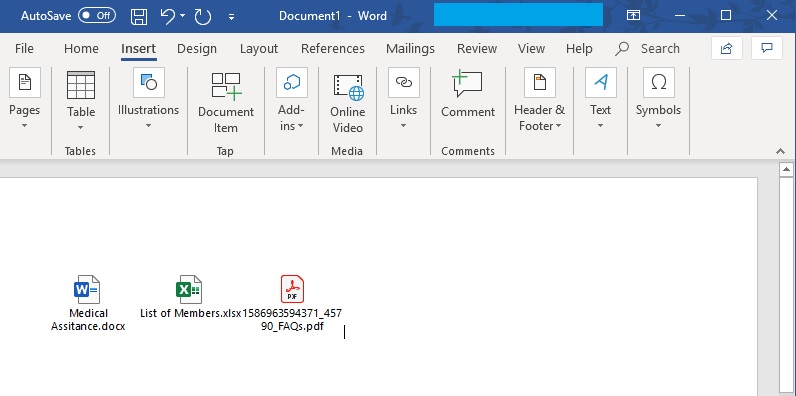Screen dimensions: 796x396
Task: Click the Text group icon
Action: click(x=601, y=82)
